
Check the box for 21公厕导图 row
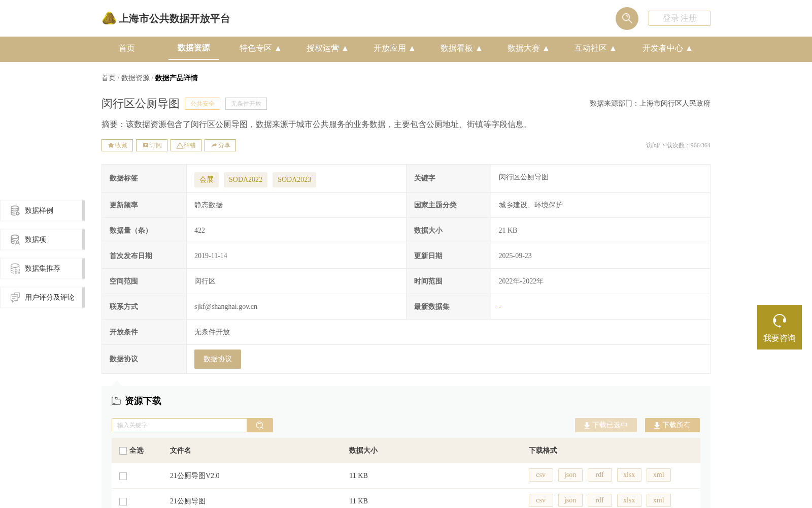coord(123,501)
